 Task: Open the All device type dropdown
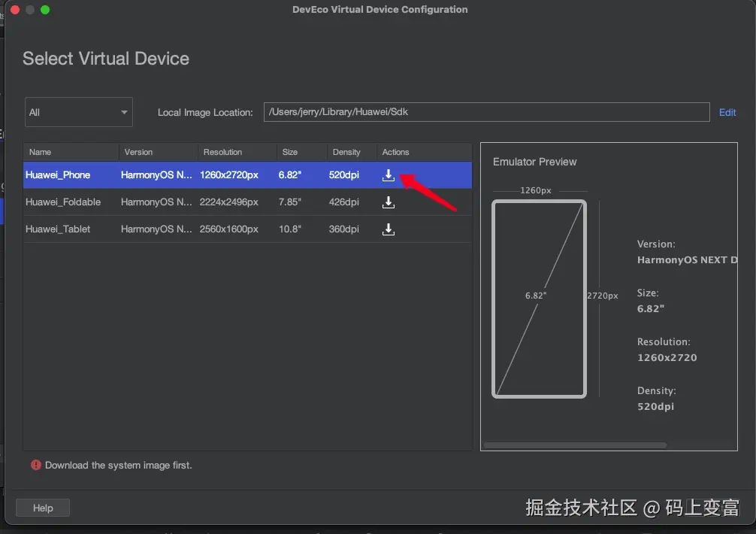(x=79, y=112)
